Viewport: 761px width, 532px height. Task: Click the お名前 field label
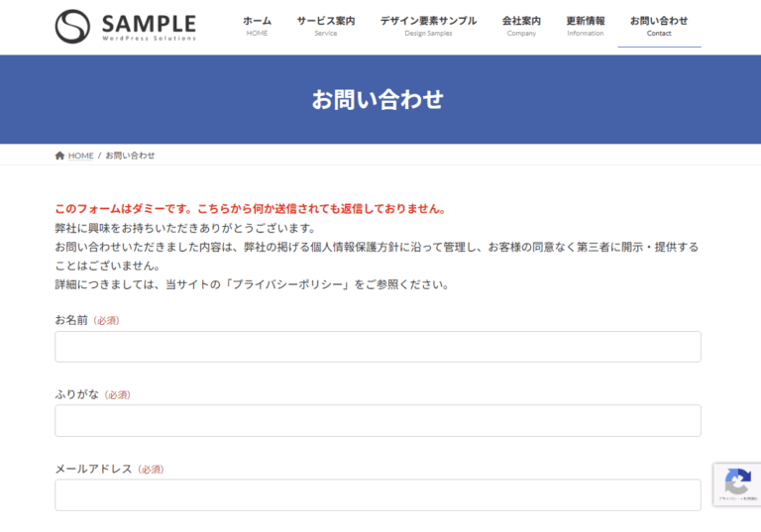[x=71, y=320]
